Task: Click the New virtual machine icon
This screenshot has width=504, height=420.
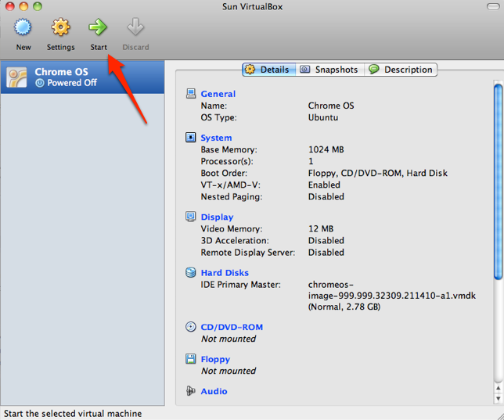Action: 23,27
